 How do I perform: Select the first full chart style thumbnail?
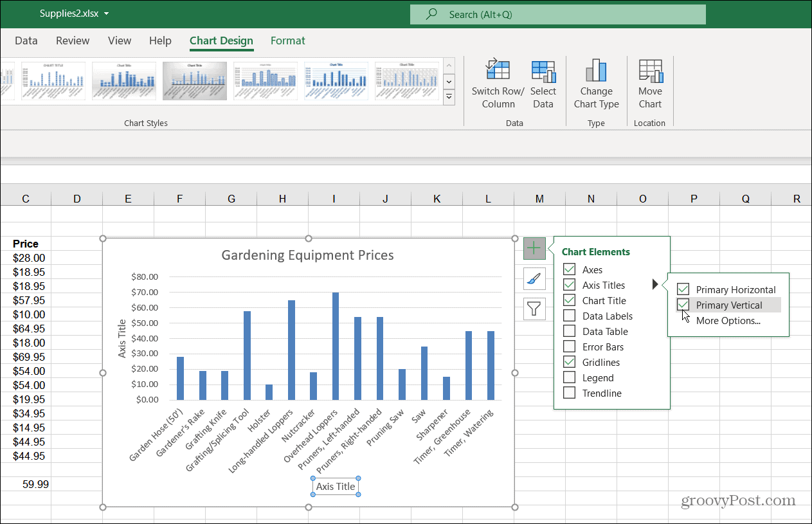pos(53,81)
